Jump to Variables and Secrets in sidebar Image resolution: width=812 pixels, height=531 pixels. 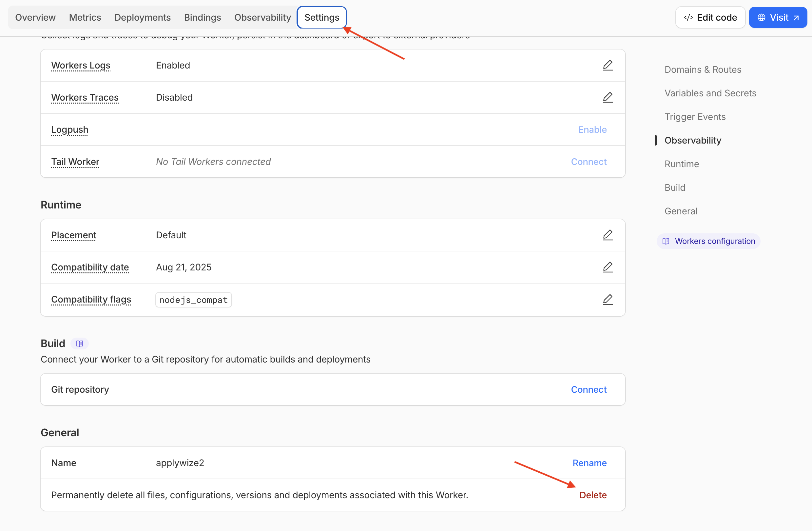tap(710, 93)
